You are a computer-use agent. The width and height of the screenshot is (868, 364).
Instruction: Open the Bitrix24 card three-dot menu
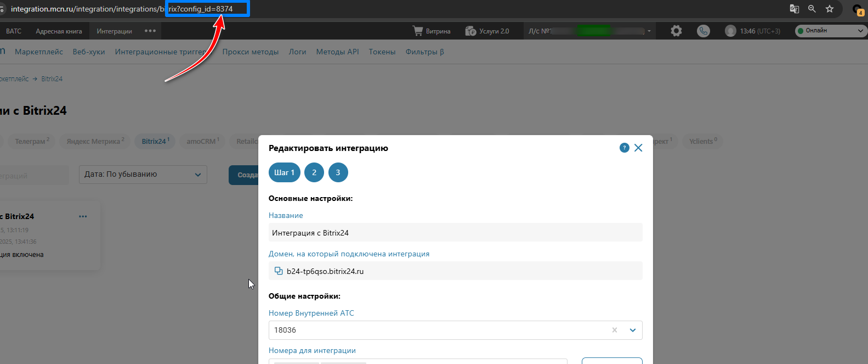tap(83, 216)
